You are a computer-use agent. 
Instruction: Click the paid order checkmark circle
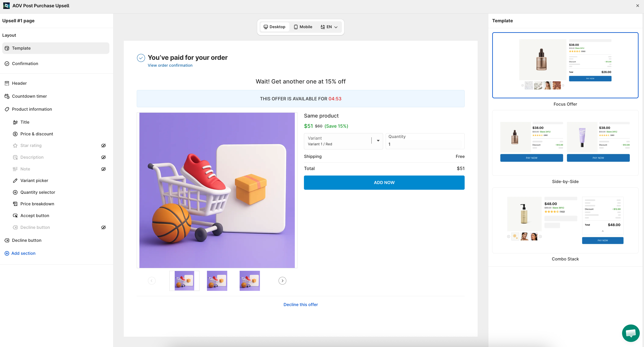(x=141, y=58)
